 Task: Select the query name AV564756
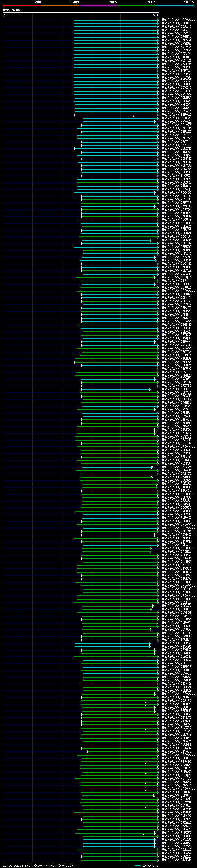pos(11,10)
